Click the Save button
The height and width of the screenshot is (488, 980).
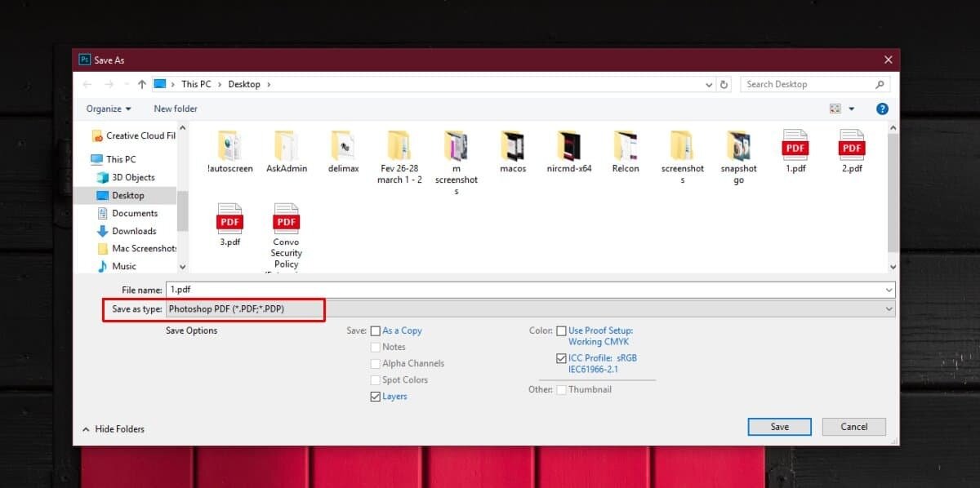779,427
